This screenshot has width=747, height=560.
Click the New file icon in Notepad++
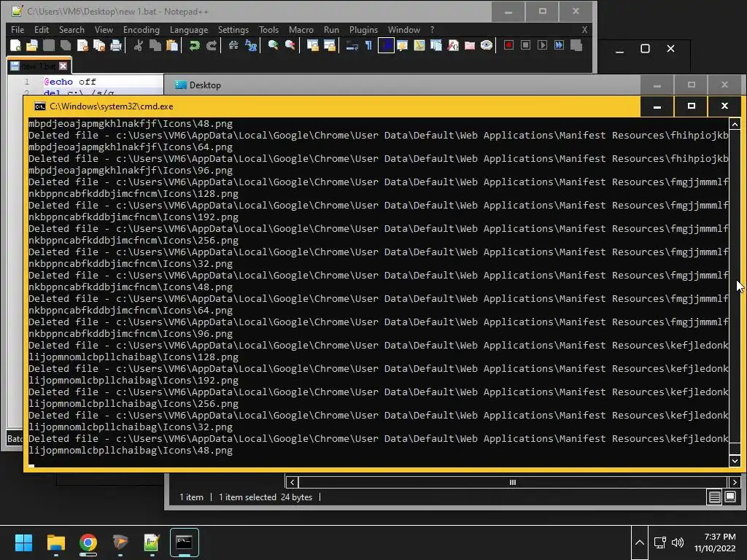[x=15, y=46]
